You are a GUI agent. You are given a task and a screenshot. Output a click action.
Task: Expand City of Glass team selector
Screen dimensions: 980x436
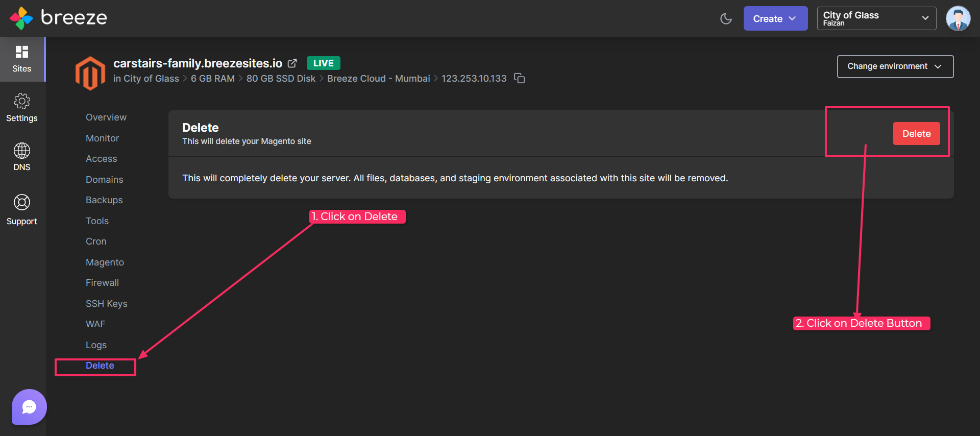pos(876,18)
